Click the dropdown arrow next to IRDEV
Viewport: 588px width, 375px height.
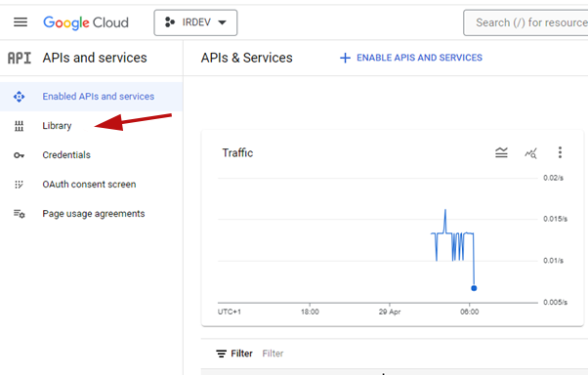coord(222,22)
